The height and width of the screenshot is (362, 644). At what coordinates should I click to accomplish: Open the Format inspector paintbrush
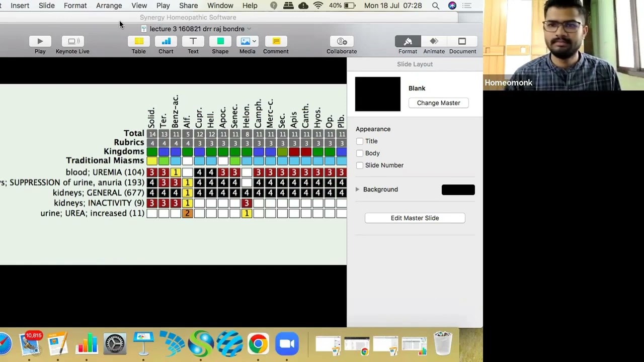click(408, 41)
